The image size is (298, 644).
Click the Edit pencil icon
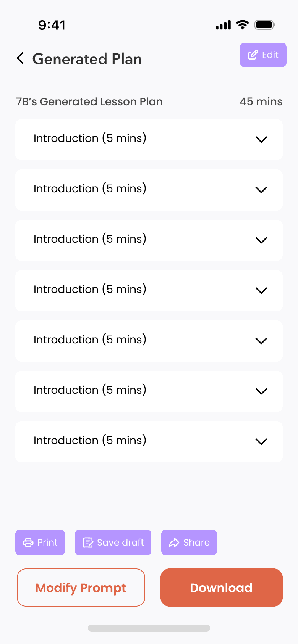click(x=253, y=55)
